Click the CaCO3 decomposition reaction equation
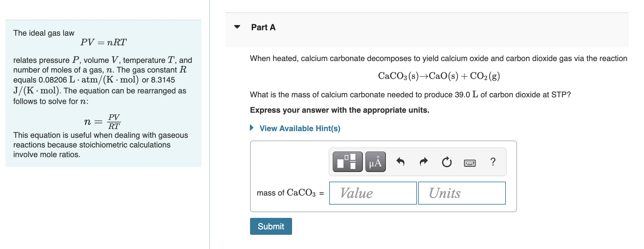644x249 pixels. pyautogui.click(x=439, y=76)
